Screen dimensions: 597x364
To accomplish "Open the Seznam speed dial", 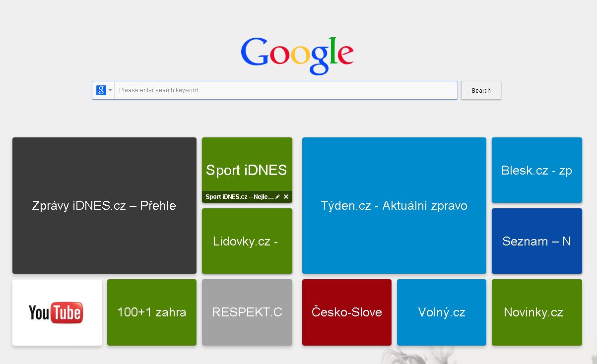I will click(536, 241).
